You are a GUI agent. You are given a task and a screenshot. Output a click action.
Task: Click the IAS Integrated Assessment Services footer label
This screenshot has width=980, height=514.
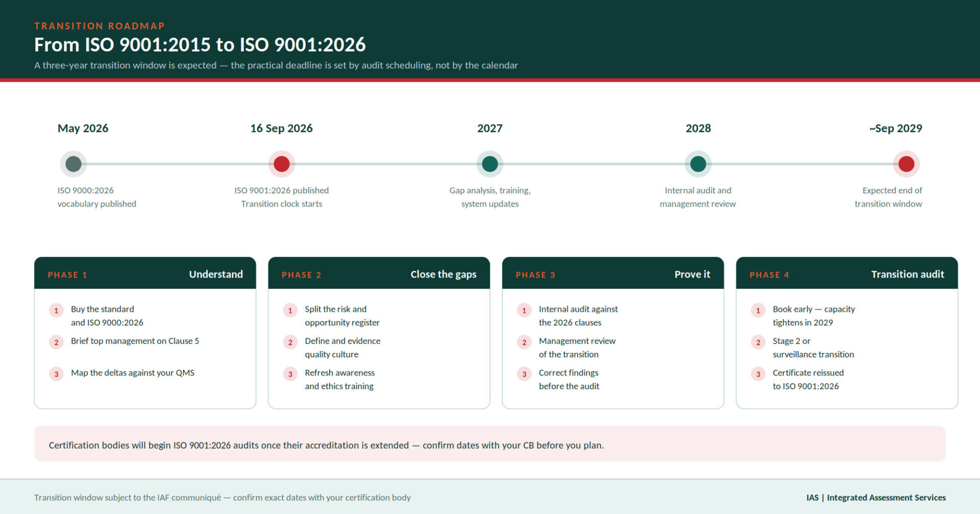click(876, 497)
